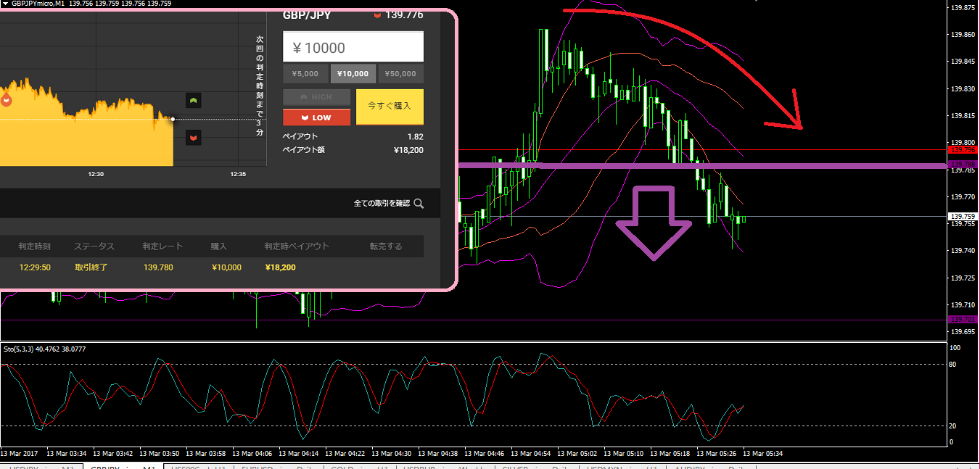Screen dimensions: 980x469
Task: Click the orange entry marker on the yellow chart
Action: 6,99
